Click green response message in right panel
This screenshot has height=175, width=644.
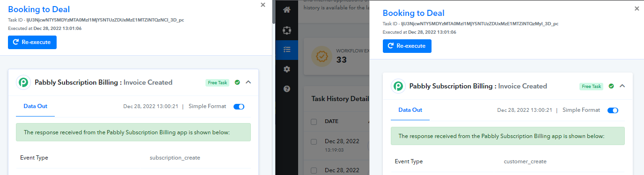(508, 136)
